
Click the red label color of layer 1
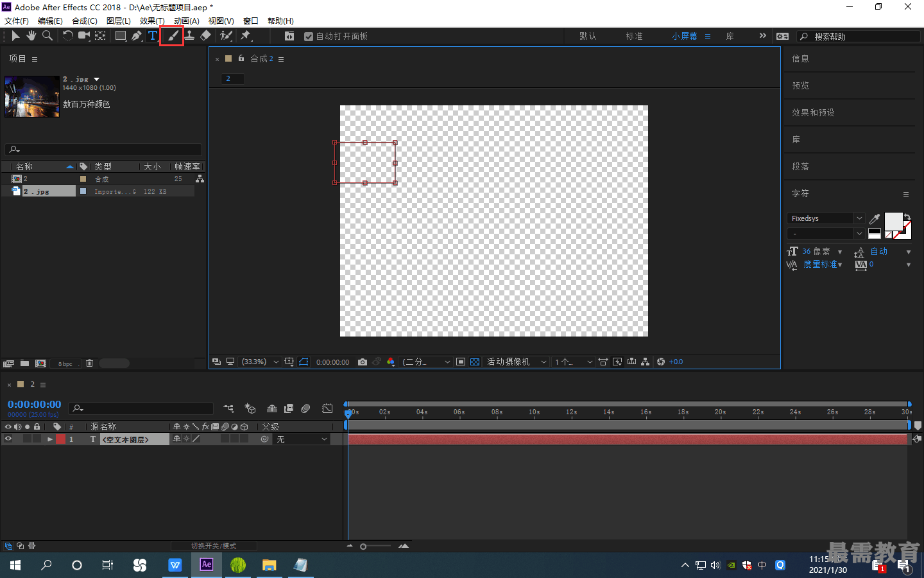60,439
